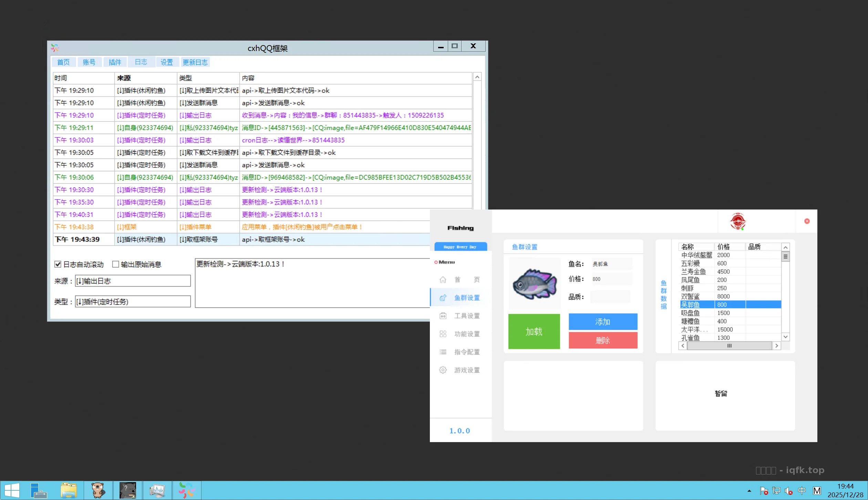Open the pinwheel cxhQQ icon in the taskbar
This screenshot has height=500, width=868.
tap(186, 490)
